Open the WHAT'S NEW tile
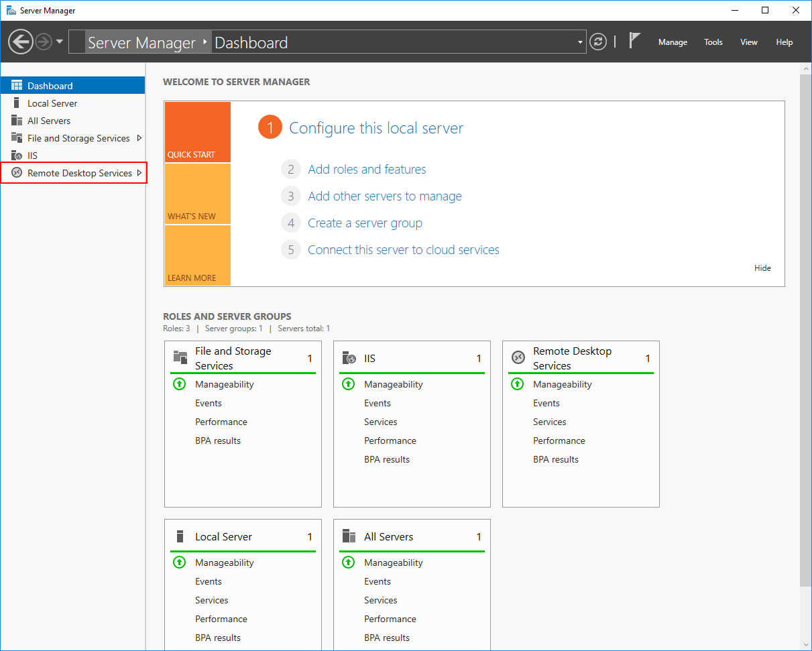 click(197, 194)
